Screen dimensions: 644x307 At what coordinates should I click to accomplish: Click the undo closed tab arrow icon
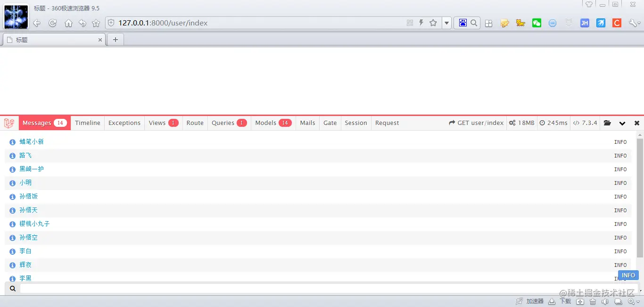(83, 23)
